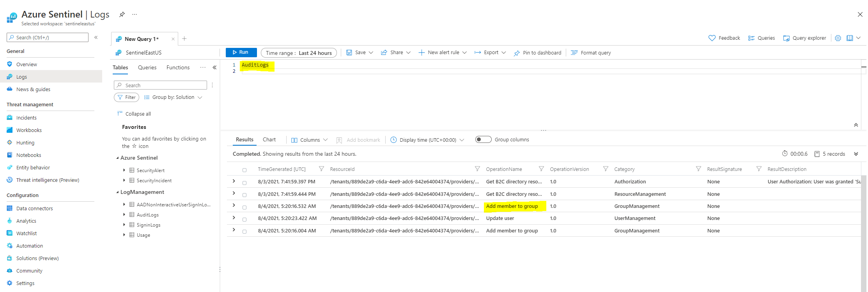
Task: Collapse the Azure Sentinel tree group
Action: coord(117,158)
